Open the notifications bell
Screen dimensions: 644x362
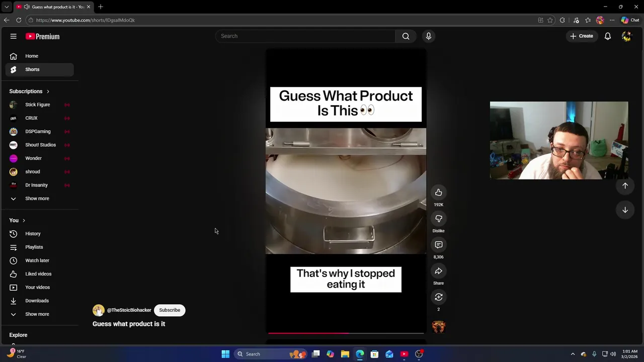(x=608, y=36)
